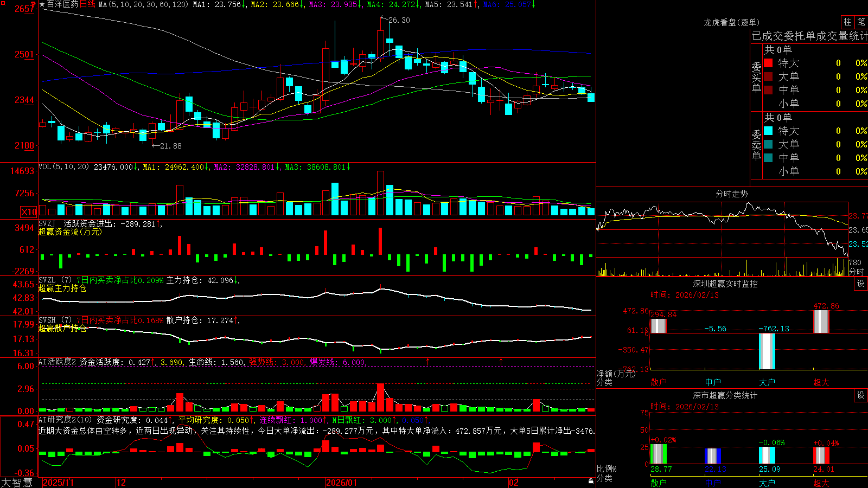Click the 超赢资金流(万元) label
Viewport: 868px width, 488px height.
[x=70, y=232]
